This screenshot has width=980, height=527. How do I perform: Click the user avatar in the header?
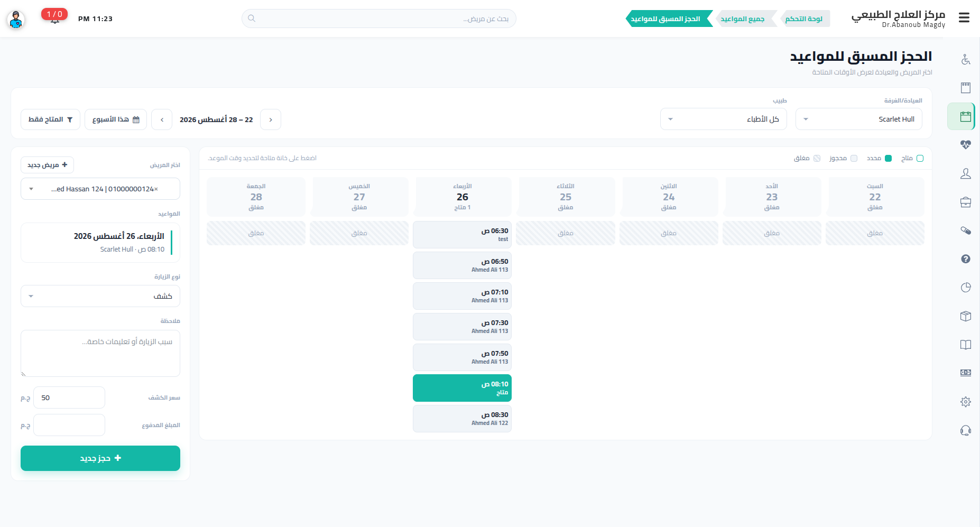pos(16,20)
